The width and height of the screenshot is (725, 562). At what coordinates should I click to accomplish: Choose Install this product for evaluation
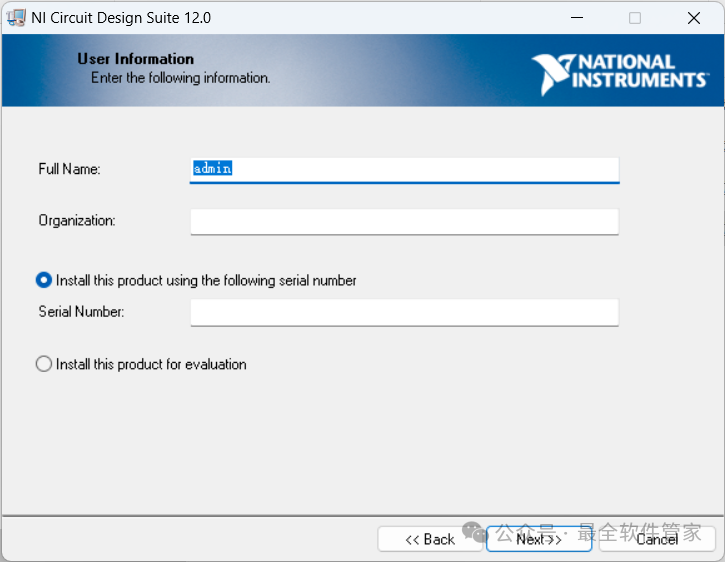[x=44, y=364]
